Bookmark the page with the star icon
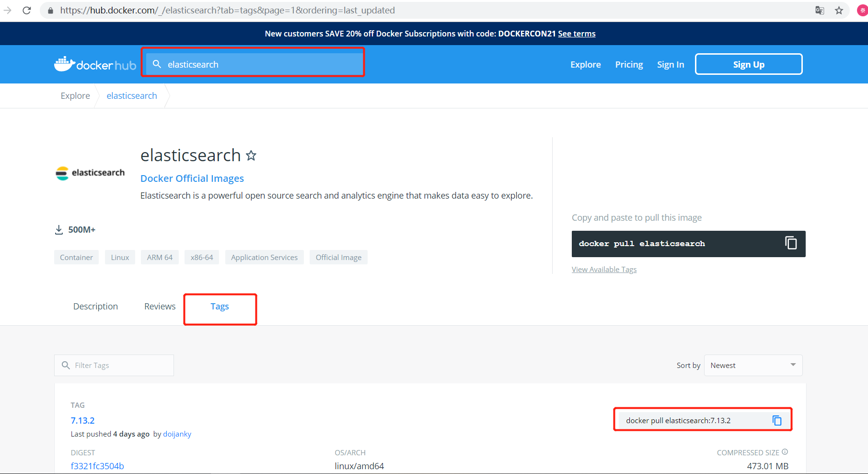This screenshot has height=474, width=868. (839, 11)
